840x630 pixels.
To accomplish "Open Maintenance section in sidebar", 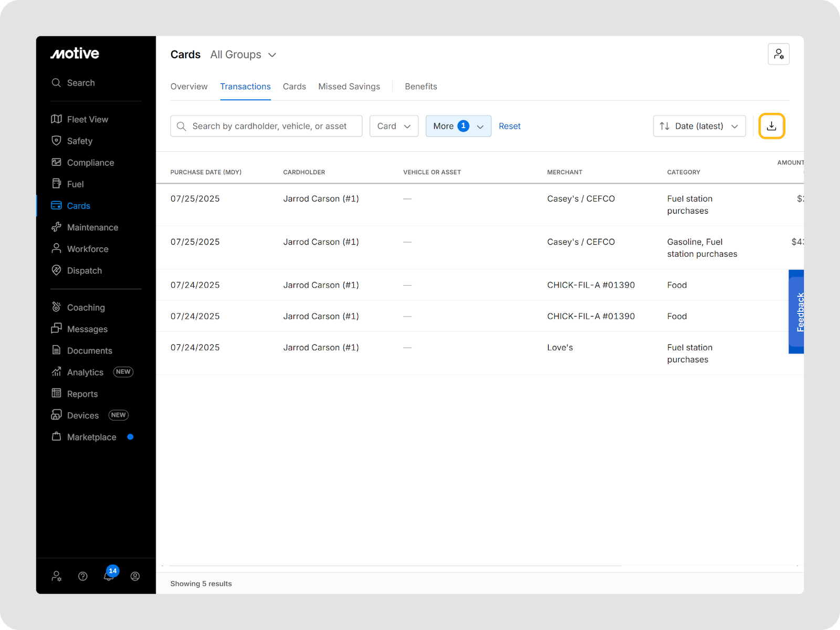I will tap(92, 227).
